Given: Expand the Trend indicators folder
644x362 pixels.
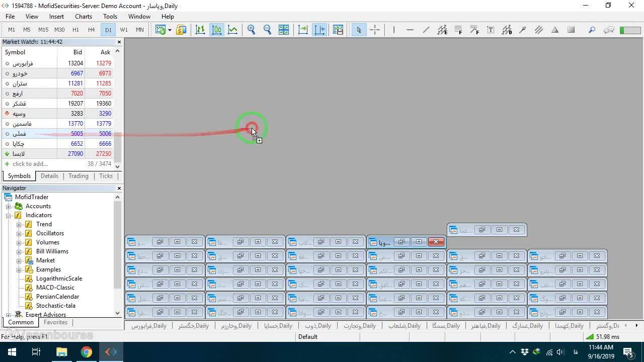Looking at the screenshot, I should click(19, 224).
